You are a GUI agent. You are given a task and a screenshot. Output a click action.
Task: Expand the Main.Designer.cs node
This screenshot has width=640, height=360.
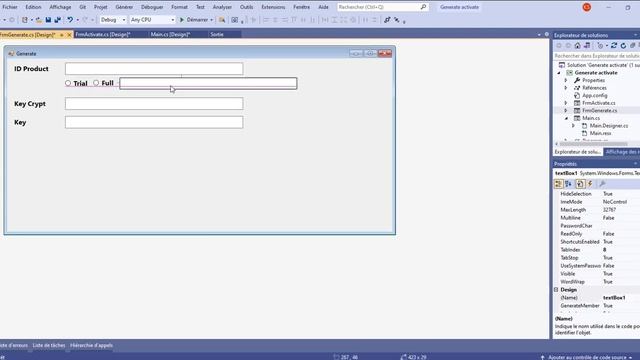click(573, 126)
